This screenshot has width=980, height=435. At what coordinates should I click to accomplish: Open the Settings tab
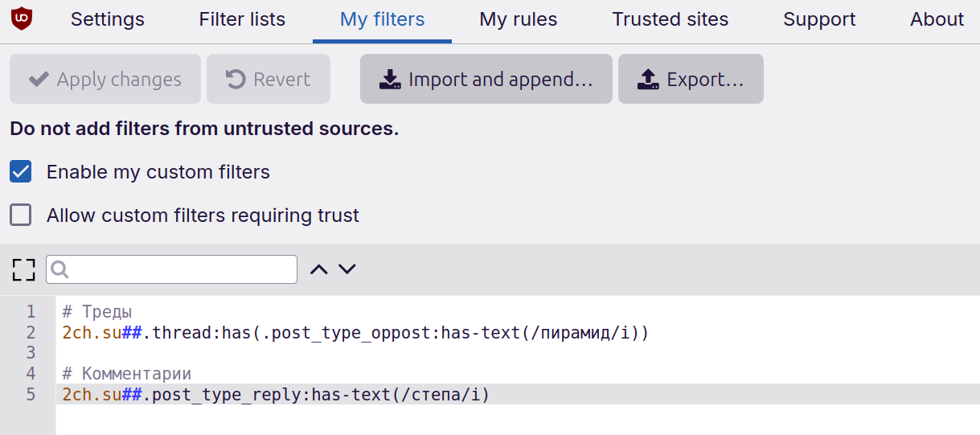point(108,20)
